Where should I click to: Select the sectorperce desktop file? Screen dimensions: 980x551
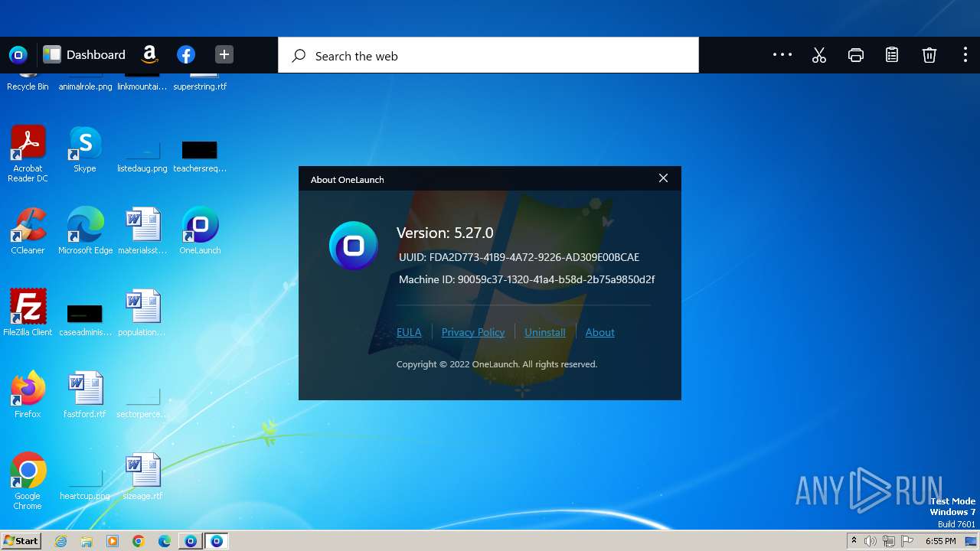click(142, 402)
